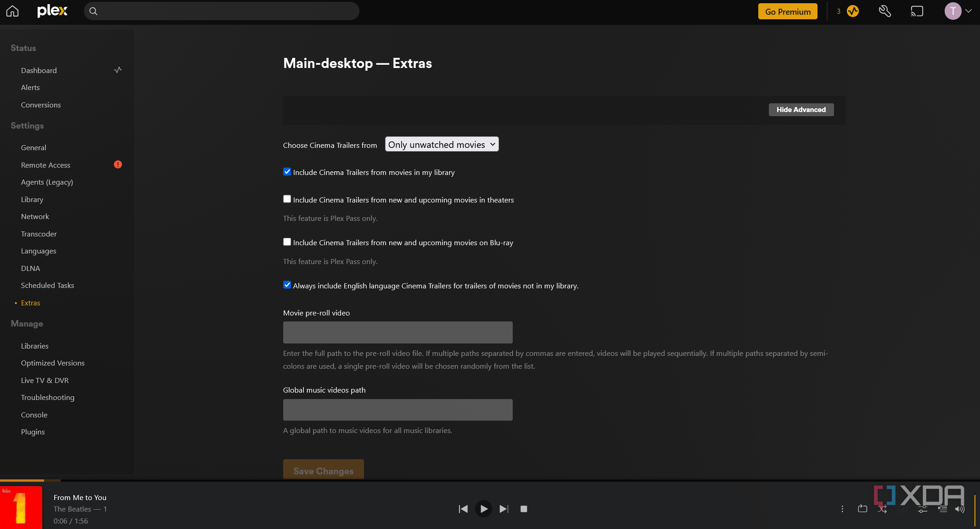980x529 pixels.
Task: Click the playback progress bar
Action: (490, 480)
